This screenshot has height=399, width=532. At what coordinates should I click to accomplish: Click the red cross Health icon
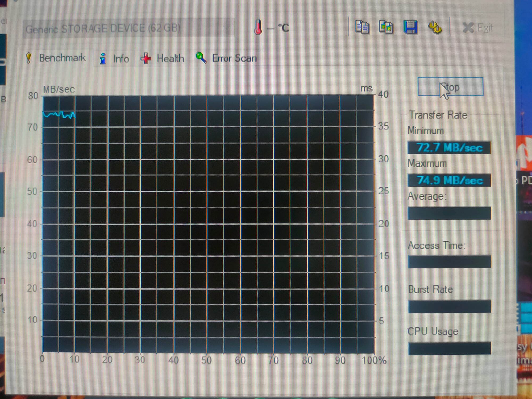tap(146, 58)
